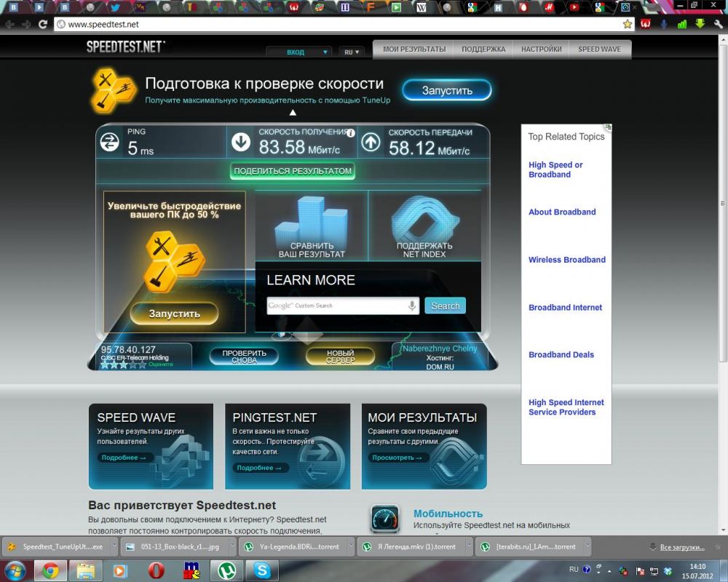Click the upload speed arrow icon
The height and width of the screenshot is (582, 728).
[371, 142]
